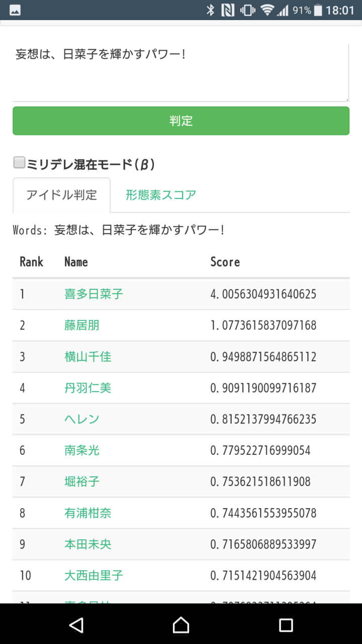Open the 喜多日菜子 idol link
This screenshot has width=362, height=644.
(x=93, y=294)
